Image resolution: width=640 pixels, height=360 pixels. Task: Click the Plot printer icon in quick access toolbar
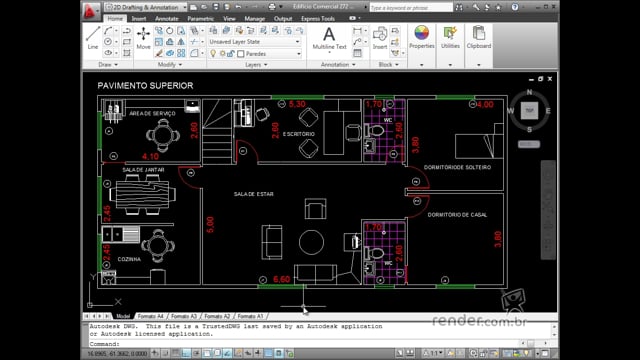(272, 7)
